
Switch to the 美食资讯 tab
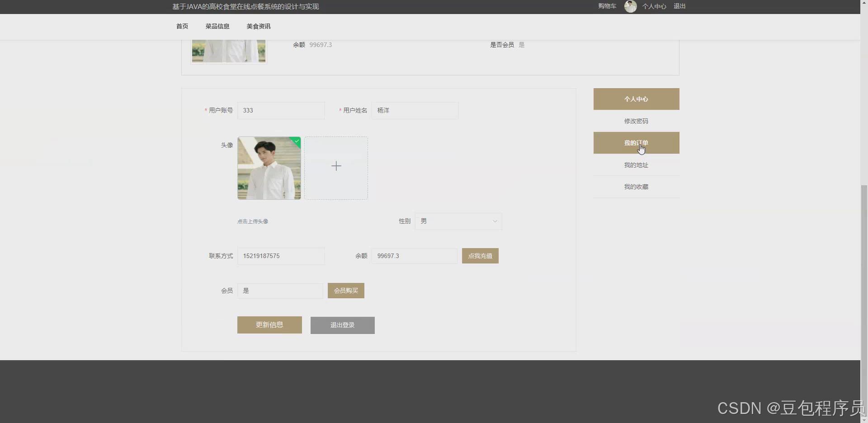click(258, 26)
